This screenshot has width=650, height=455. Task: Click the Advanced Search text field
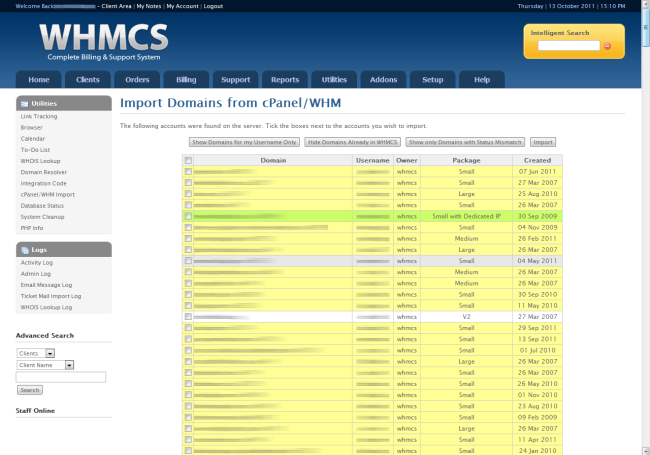(61, 377)
